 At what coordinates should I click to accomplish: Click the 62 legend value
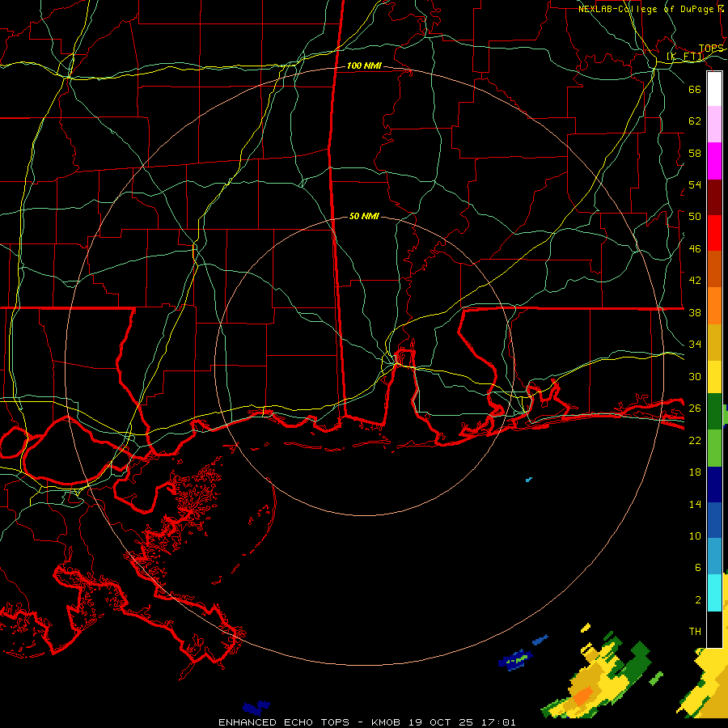pos(695,121)
